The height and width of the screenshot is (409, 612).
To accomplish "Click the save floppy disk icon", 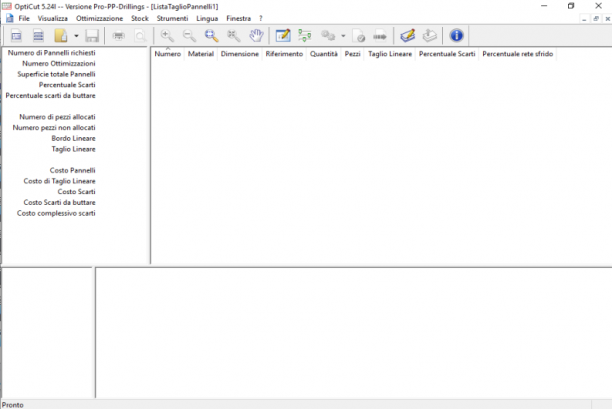I will [x=92, y=36].
